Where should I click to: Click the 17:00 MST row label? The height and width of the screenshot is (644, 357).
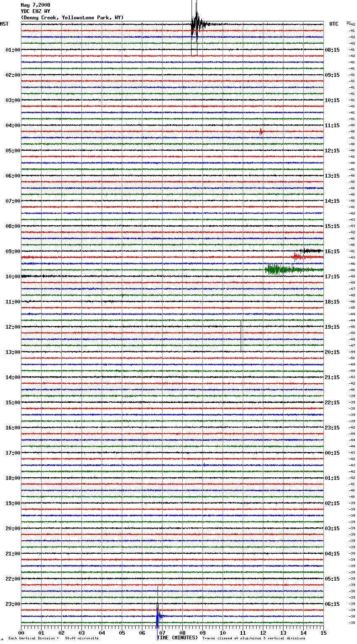(13, 453)
